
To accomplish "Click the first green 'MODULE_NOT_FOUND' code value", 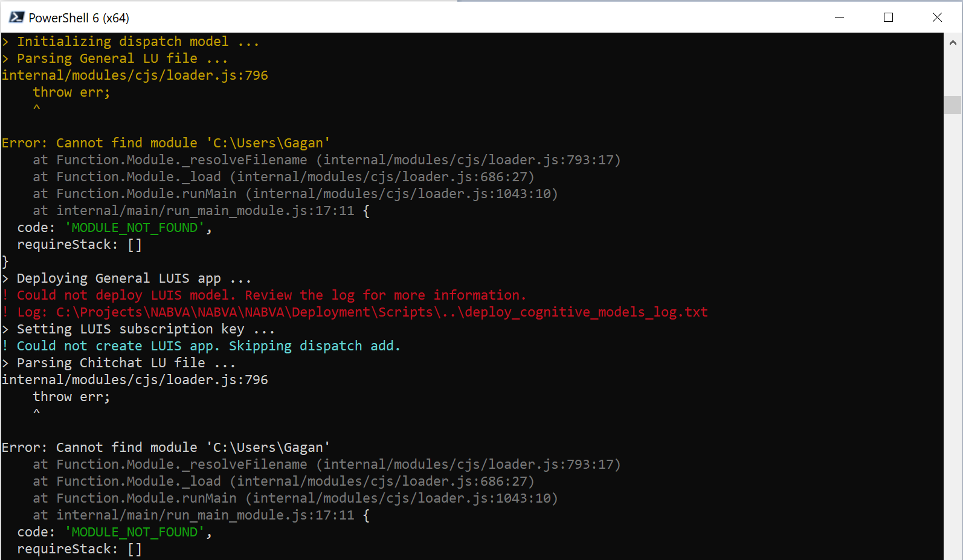I will click(134, 228).
